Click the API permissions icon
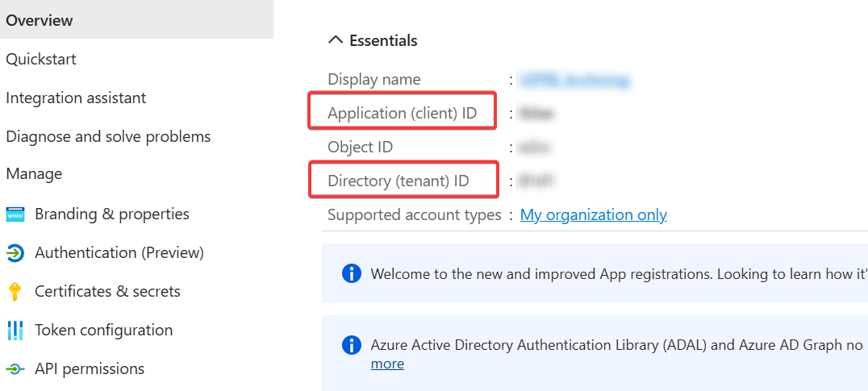Viewport: 868px width, 391px height. [x=15, y=369]
